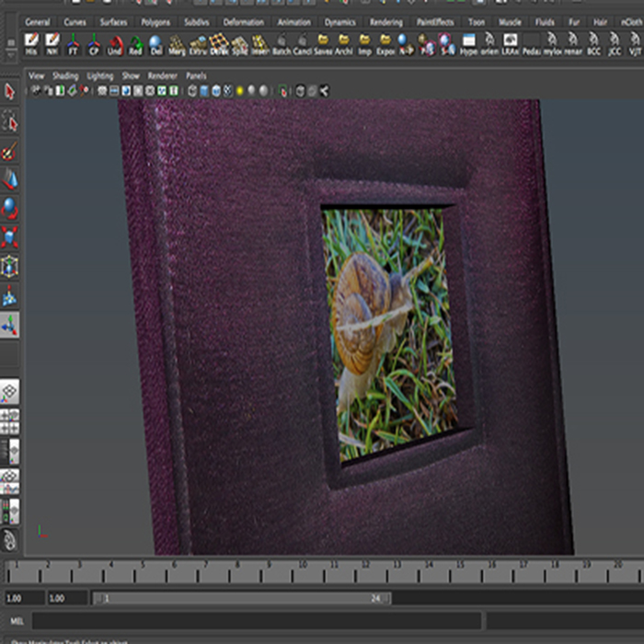Viewport: 644px width, 644px height.
Task: Switch to single perspective view layout
Action: point(10,391)
